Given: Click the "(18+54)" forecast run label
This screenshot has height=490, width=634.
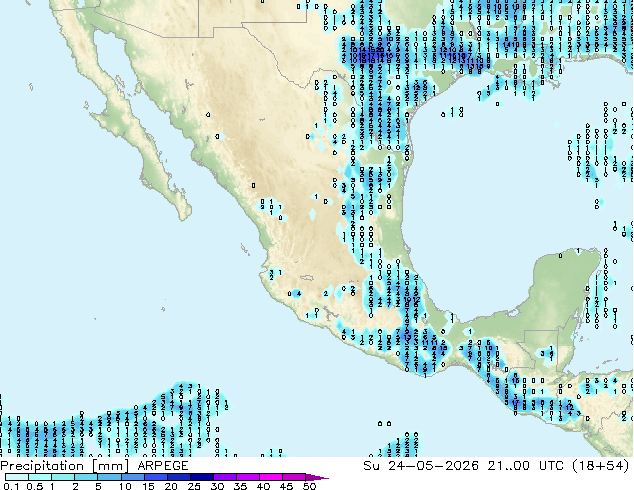Looking at the screenshot, I should (x=601, y=466).
